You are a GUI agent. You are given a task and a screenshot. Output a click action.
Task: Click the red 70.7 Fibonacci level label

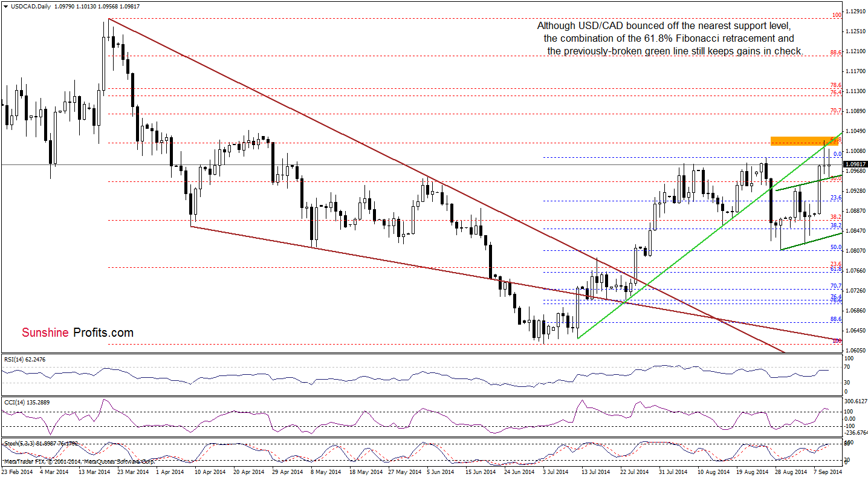tap(836, 111)
